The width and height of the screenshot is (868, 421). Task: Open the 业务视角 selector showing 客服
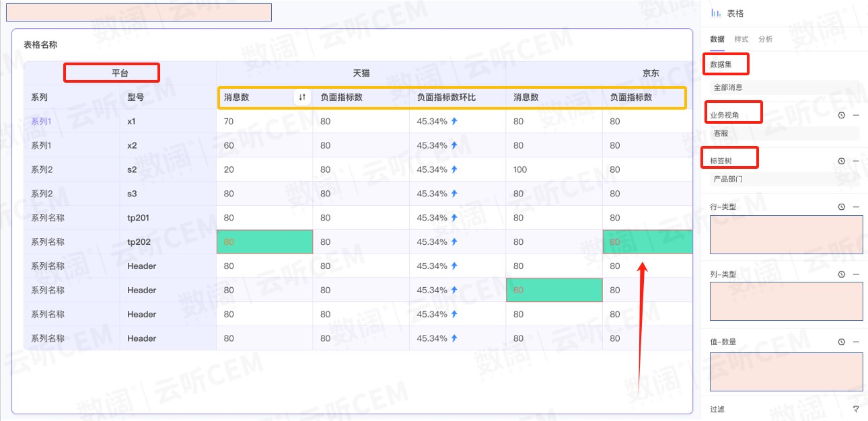(784, 133)
